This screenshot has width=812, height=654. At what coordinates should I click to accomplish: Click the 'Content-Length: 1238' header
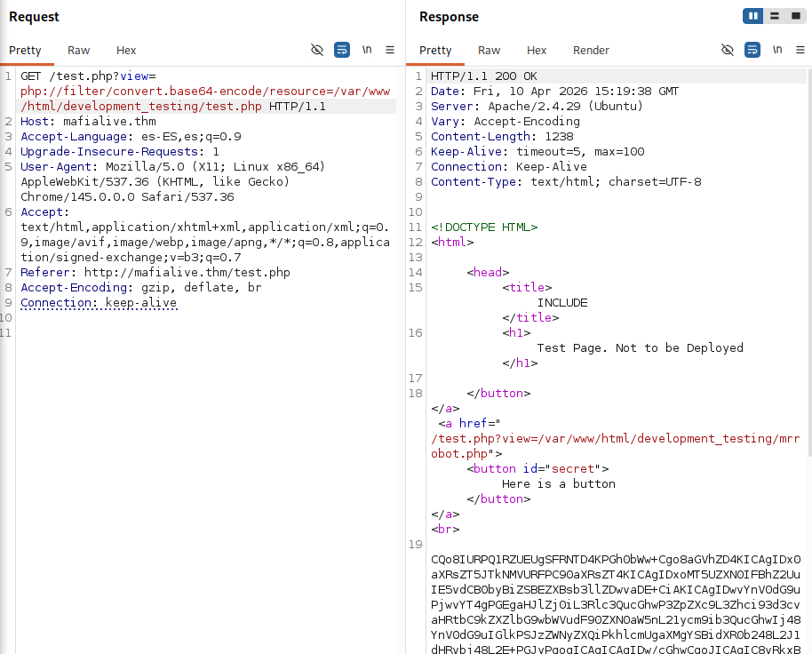(502, 136)
